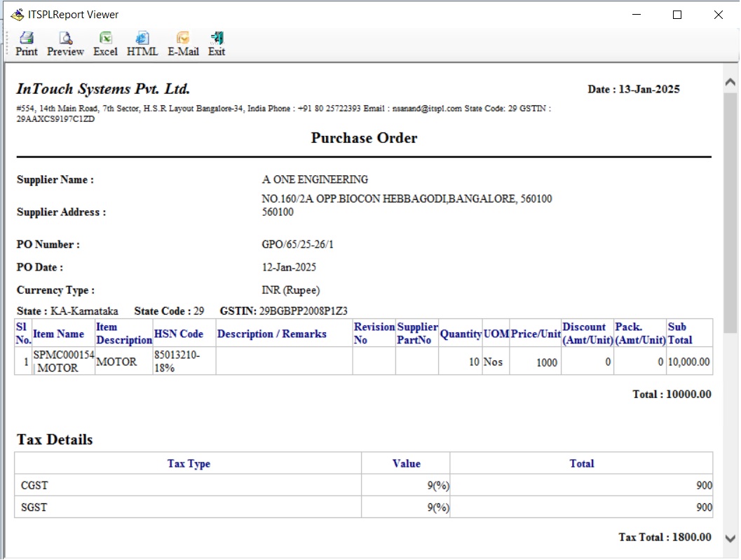Click the HSN Code column header
The image size is (741, 560).
tap(179, 334)
